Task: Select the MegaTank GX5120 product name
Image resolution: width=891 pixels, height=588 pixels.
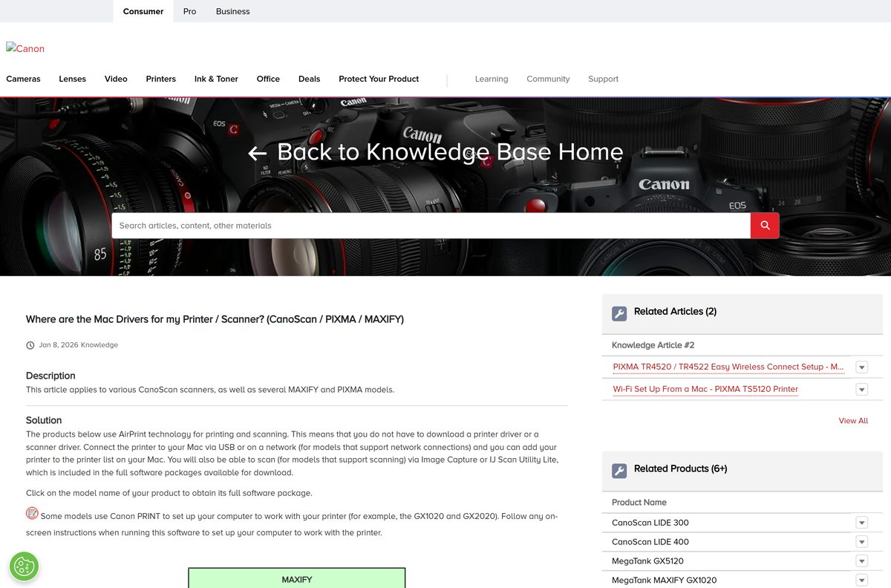Action: coord(647,561)
